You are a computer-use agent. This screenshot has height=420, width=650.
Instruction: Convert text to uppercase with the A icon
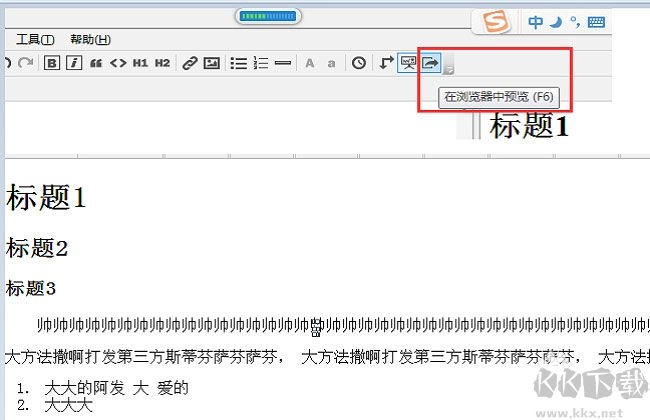tap(309, 63)
